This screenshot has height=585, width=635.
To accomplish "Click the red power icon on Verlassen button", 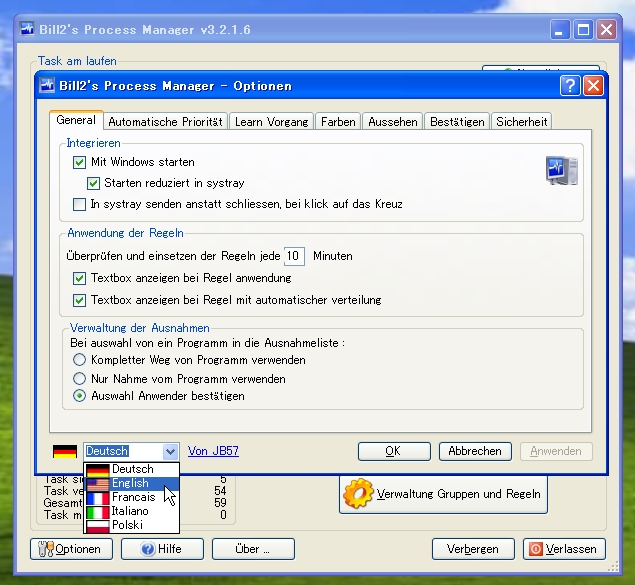I will pos(536,549).
